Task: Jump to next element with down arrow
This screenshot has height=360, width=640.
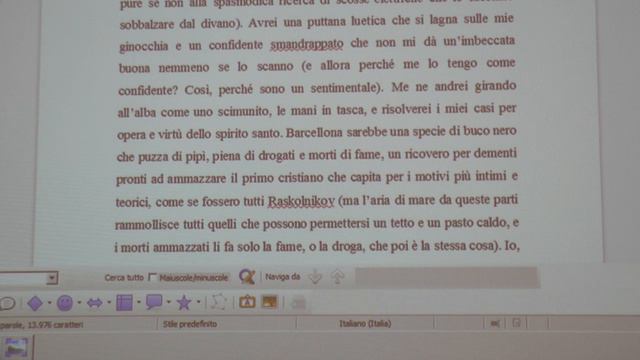Action: 315,277
